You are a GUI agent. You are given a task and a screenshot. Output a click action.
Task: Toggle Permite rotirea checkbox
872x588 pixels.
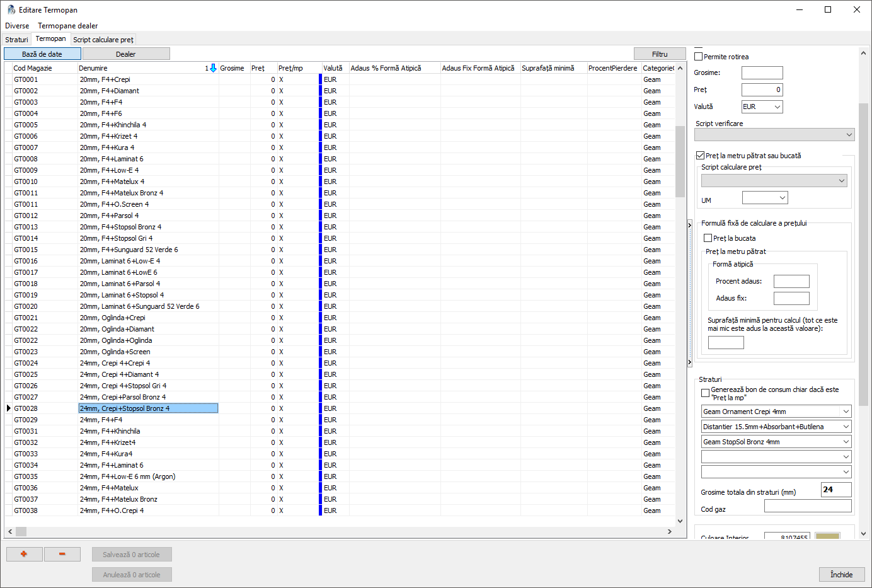pyautogui.click(x=698, y=57)
